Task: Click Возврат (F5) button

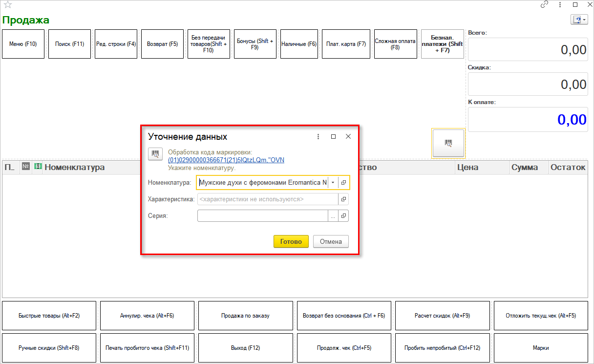Action: [x=163, y=44]
